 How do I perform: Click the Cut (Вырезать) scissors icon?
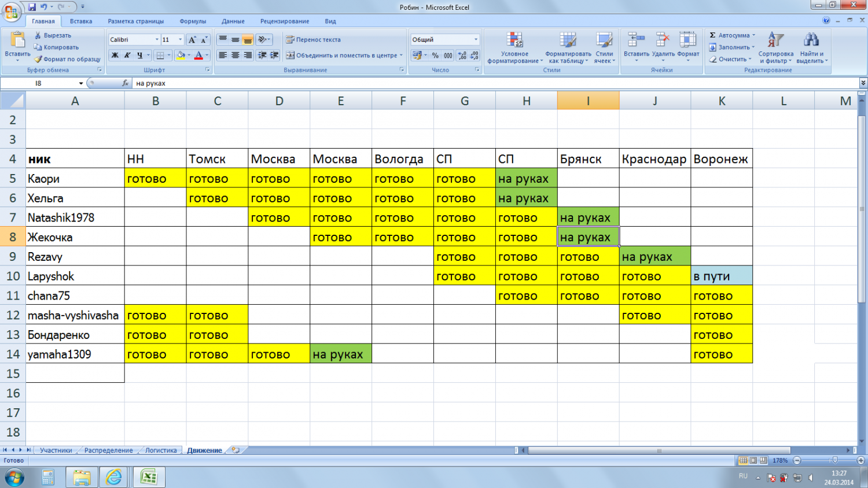38,35
